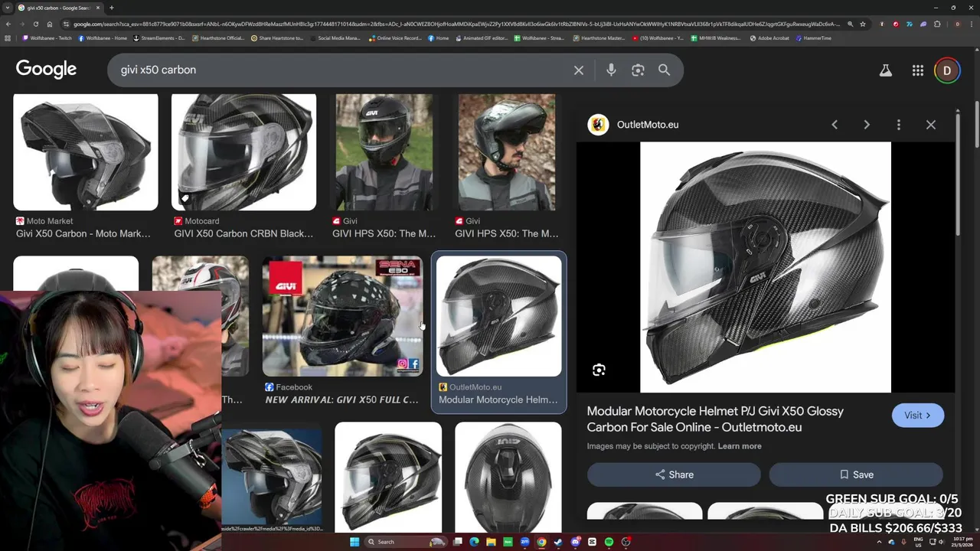
Task: Click the 'Givi X50 Carbon - Moto Mark...' caption
Action: click(x=83, y=233)
